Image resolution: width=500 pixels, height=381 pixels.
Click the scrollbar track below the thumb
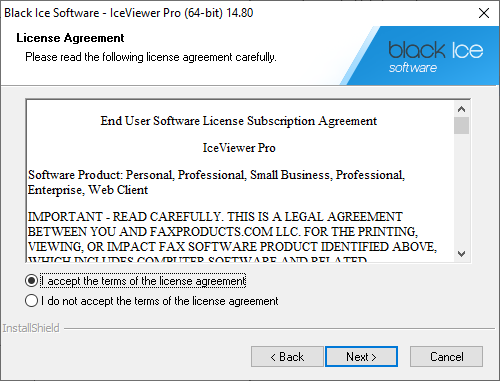tap(461, 190)
